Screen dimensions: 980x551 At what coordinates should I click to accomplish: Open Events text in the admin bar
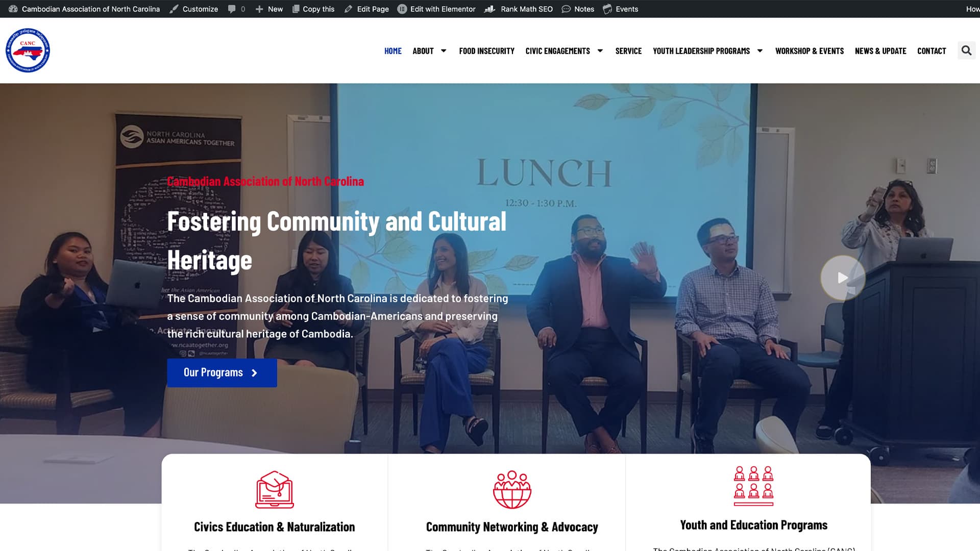pyautogui.click(x=627, y=9)
